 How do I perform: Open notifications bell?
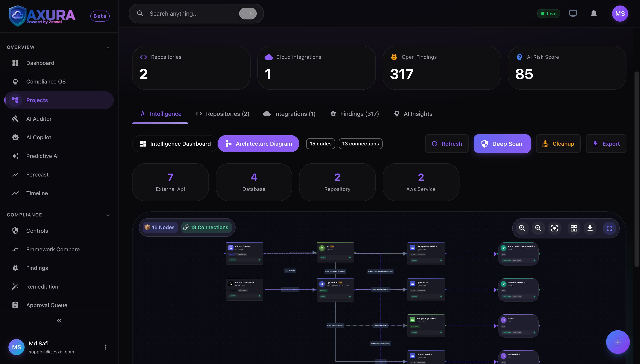(593, 14)
